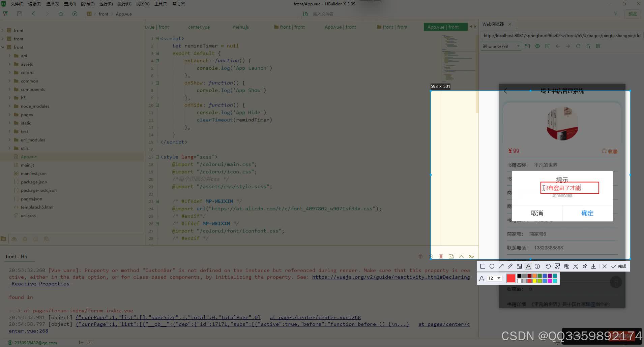The width and height of the screenshot is (644, 347).
Task: Toggle code fold at line 7 onShow
Action: (157, 83)
